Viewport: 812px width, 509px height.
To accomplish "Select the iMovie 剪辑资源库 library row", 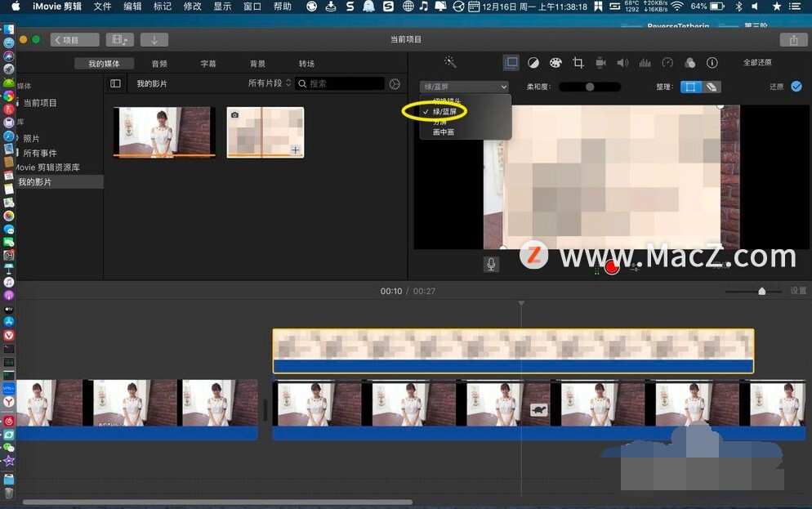I will pyautogui.click(x=47, y=167).
